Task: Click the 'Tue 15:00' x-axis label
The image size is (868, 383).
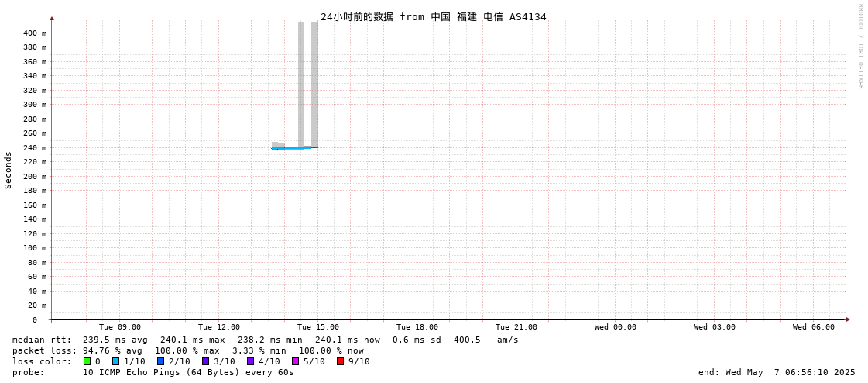Action: 318,327
